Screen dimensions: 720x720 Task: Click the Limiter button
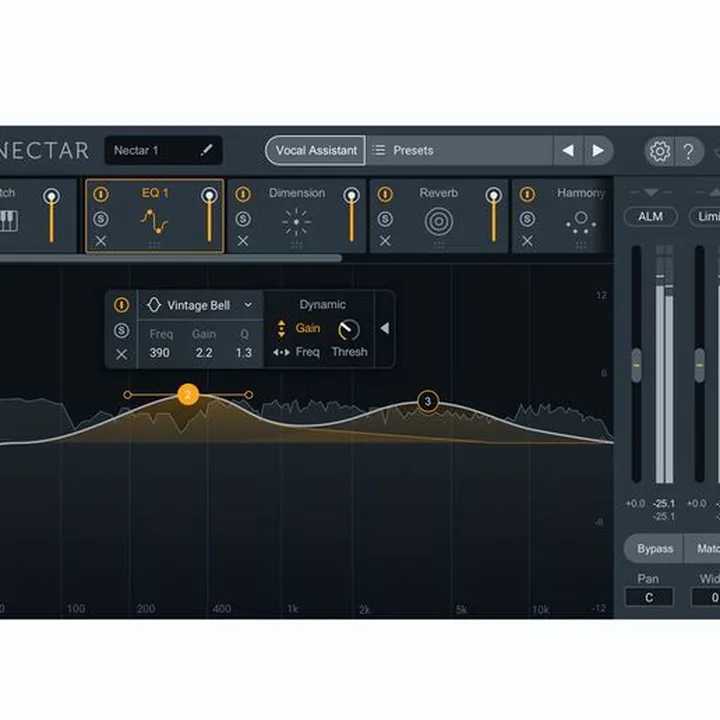tap(705, 216)
